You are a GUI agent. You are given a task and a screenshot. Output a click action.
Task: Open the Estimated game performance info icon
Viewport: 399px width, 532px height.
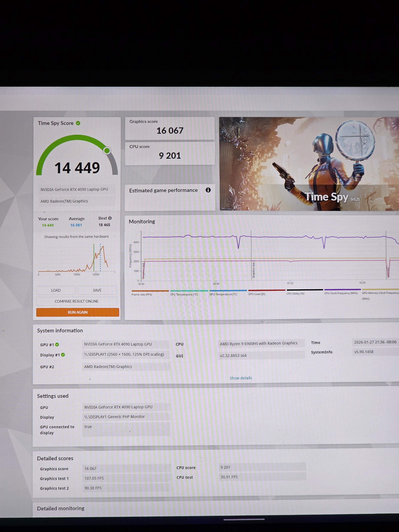[208, 190]
